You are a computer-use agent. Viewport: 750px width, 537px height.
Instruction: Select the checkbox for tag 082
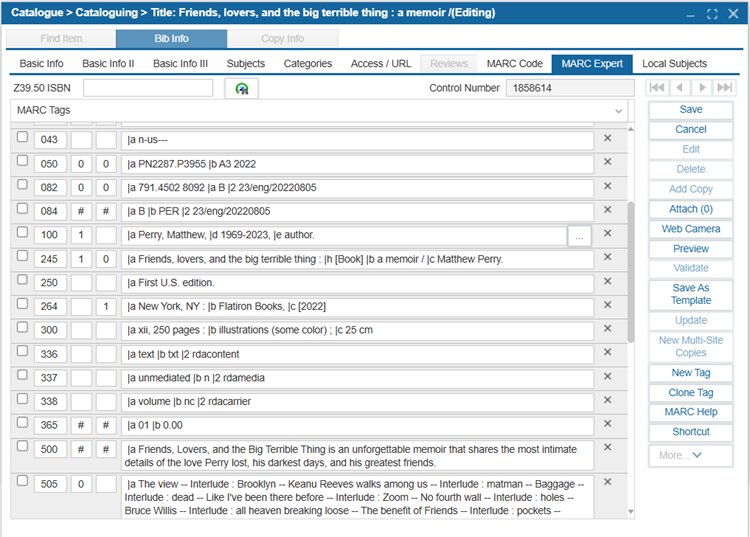(x=22, y=184)
